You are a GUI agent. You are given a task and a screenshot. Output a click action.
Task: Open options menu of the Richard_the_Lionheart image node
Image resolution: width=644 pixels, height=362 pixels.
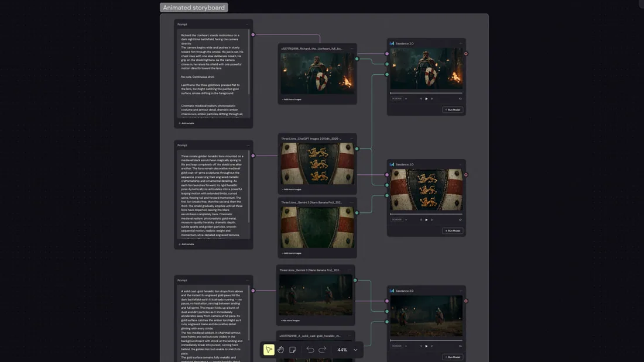[x=352, y=49]
